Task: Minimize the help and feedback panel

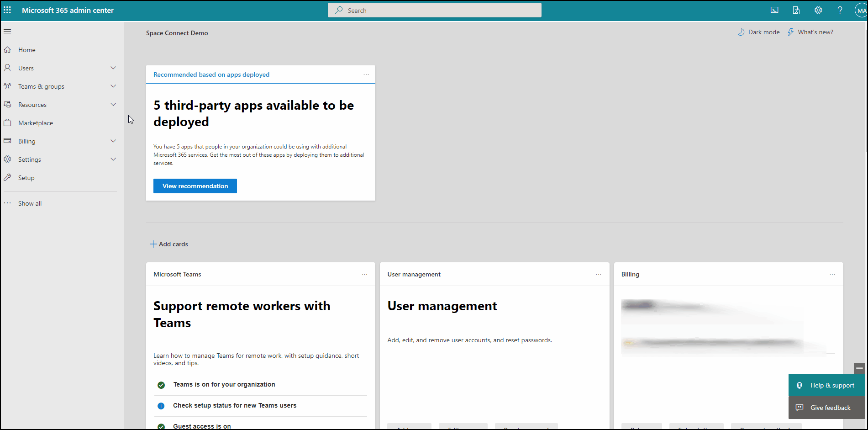Action: (x=859, y=368)
